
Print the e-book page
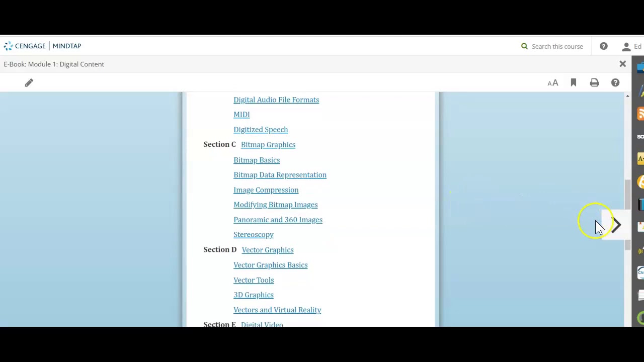[595, 83]
